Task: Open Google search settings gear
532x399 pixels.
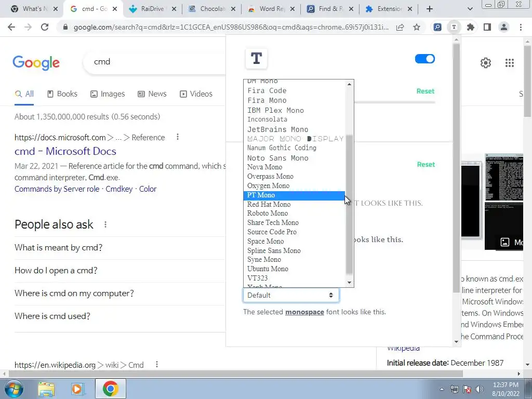Action: pyautogui.click(x=486, y=63)
